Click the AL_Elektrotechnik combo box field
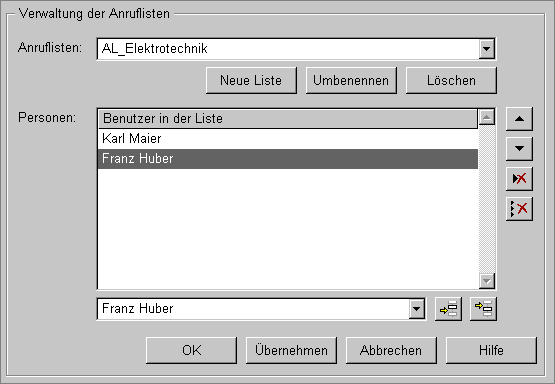The height and width of the screenshot is (384, 555). coord(296,49)
